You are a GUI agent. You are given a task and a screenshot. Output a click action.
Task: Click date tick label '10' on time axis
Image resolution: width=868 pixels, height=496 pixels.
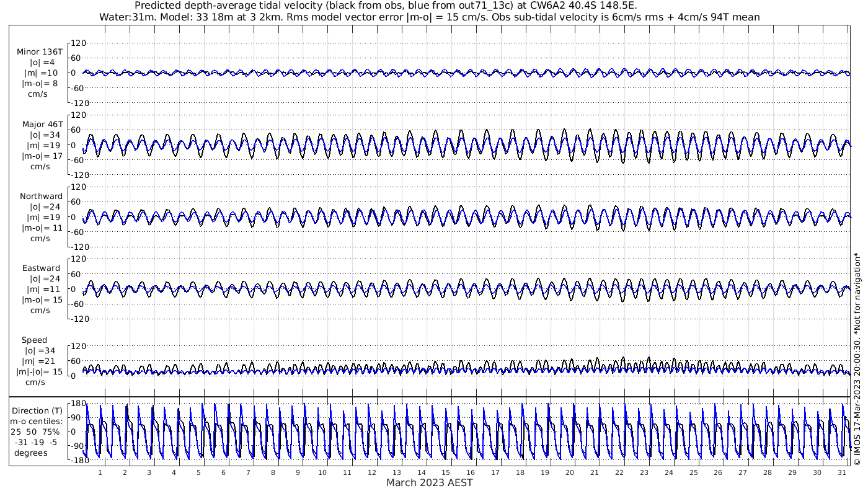[322, 472]
